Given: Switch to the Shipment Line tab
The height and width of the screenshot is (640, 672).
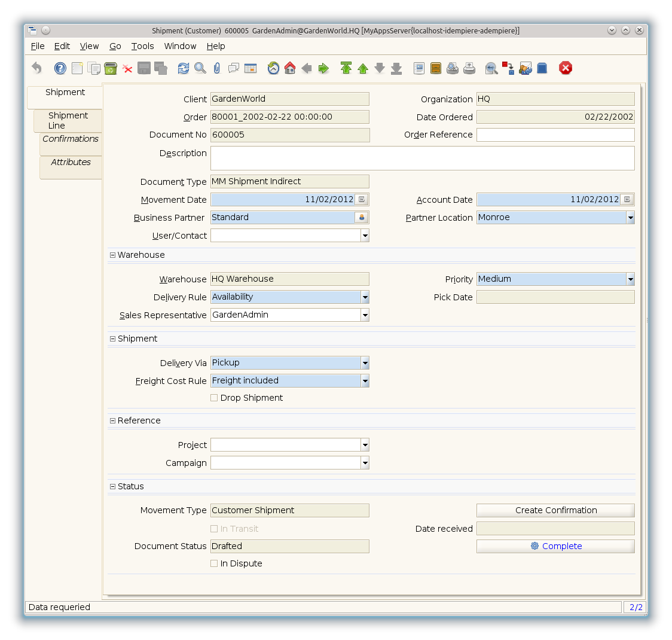Looking at the screenshot, I should click(x=68, y=120).
